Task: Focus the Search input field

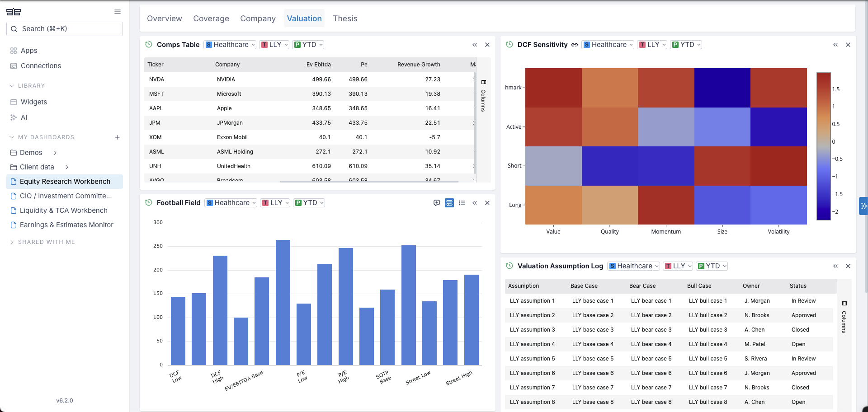Action: click(x=65, y=29)
